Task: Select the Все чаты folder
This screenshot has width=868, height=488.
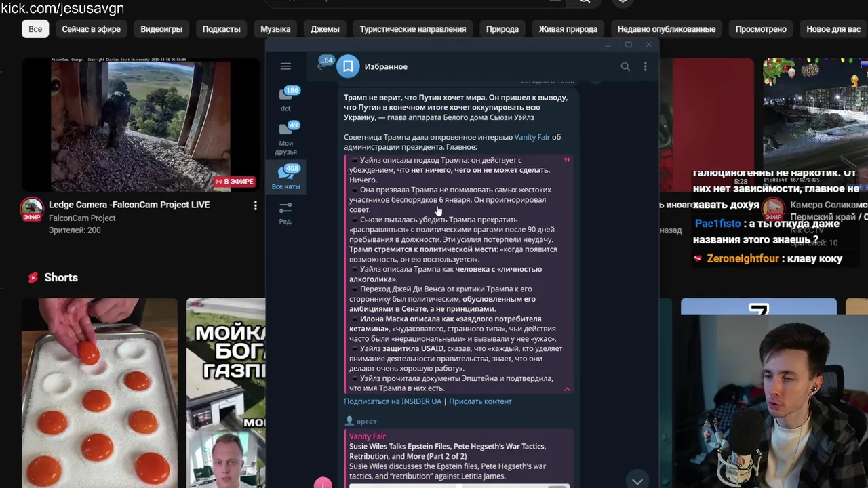Action: [286, 178]
